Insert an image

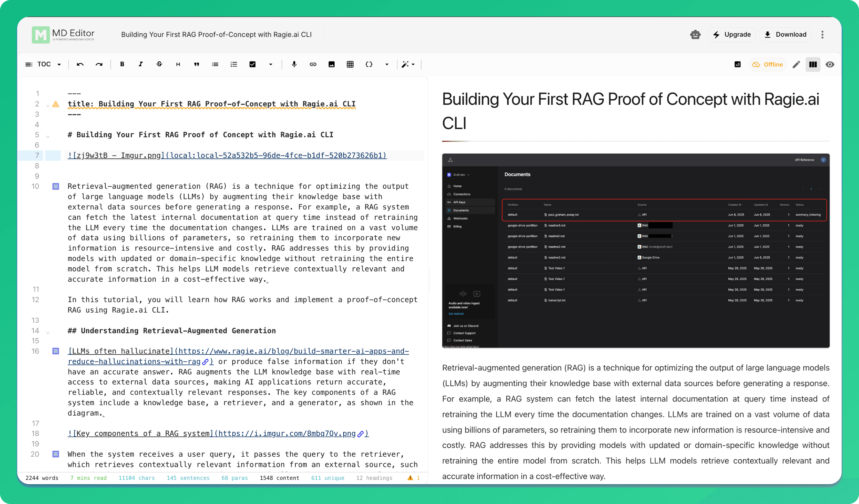tap(331, 64)
